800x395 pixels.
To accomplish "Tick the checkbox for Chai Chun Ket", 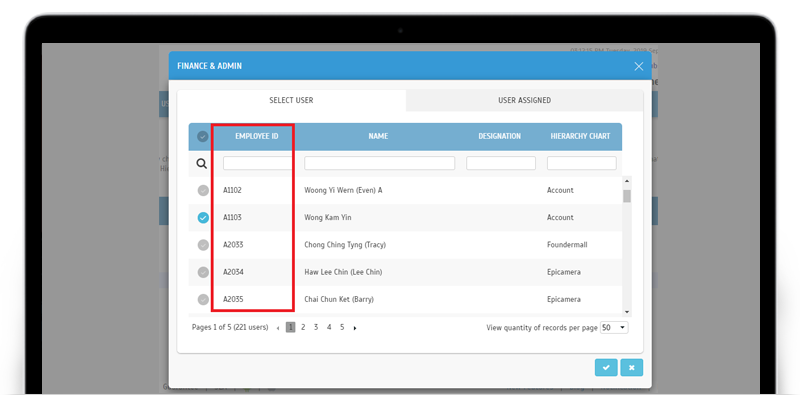I will tap(203, 300).
